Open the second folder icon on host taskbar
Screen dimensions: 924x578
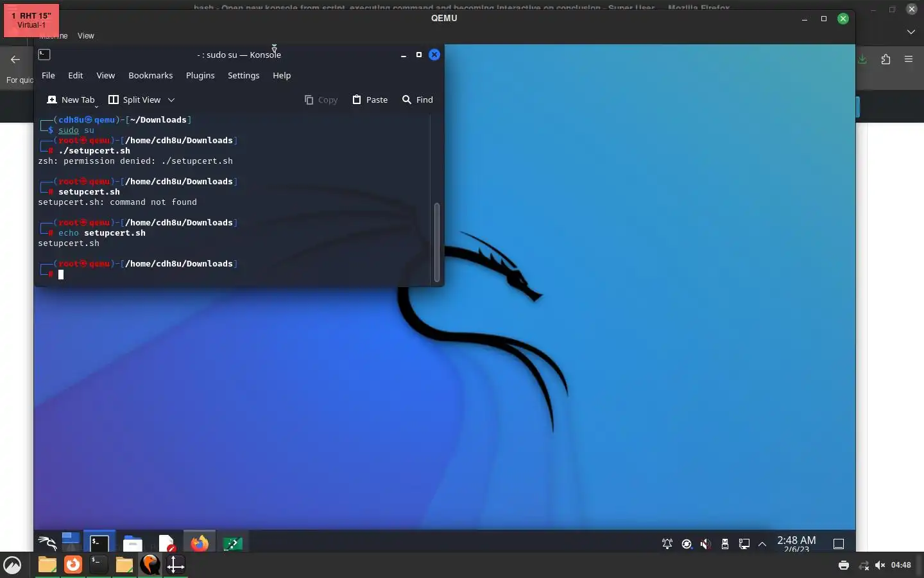(x=124, y=565)
